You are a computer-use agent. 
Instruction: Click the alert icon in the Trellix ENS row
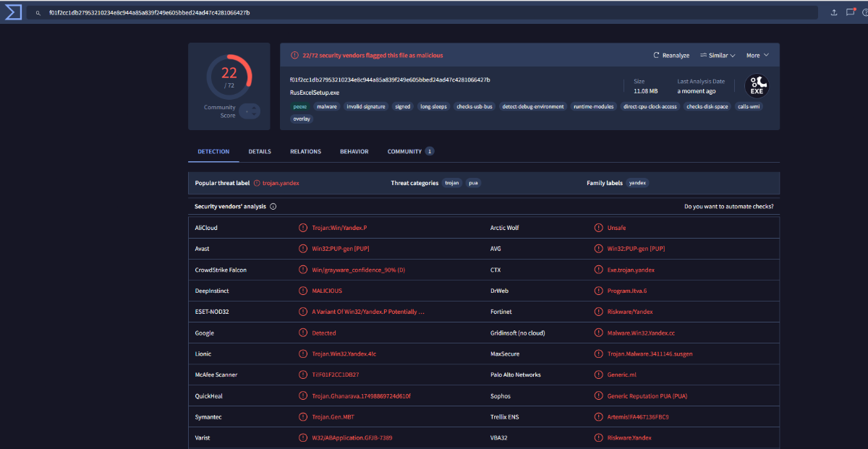[x=598, y=417]
